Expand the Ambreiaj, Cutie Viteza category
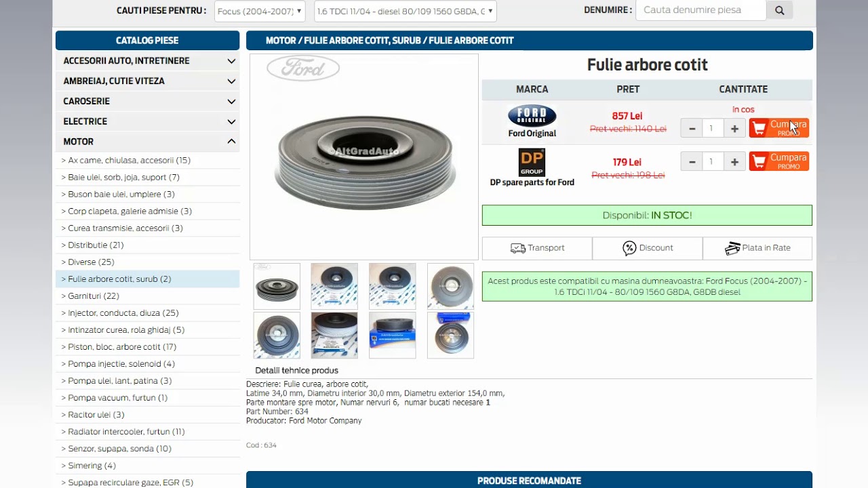 [147, 81]
